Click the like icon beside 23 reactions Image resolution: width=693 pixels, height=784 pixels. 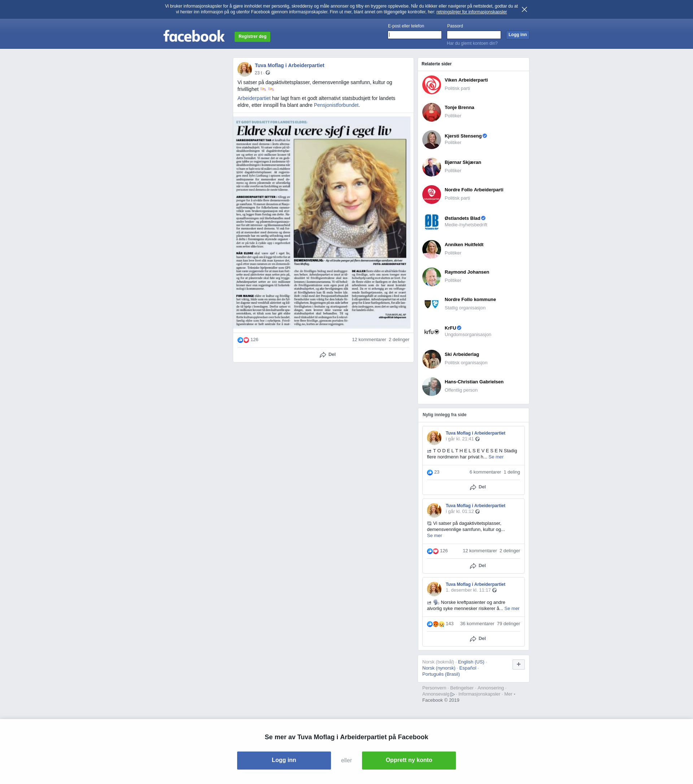pyautogui.click(x=430, y=472)
